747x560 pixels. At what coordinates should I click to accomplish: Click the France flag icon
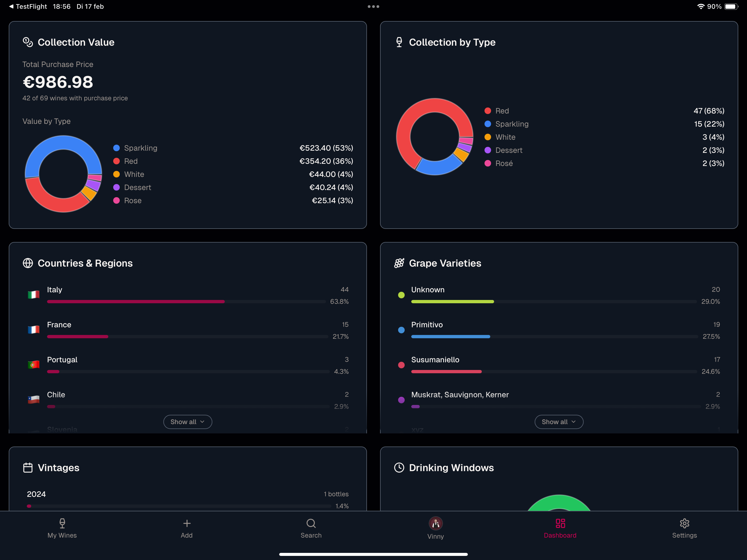[33, 330]
